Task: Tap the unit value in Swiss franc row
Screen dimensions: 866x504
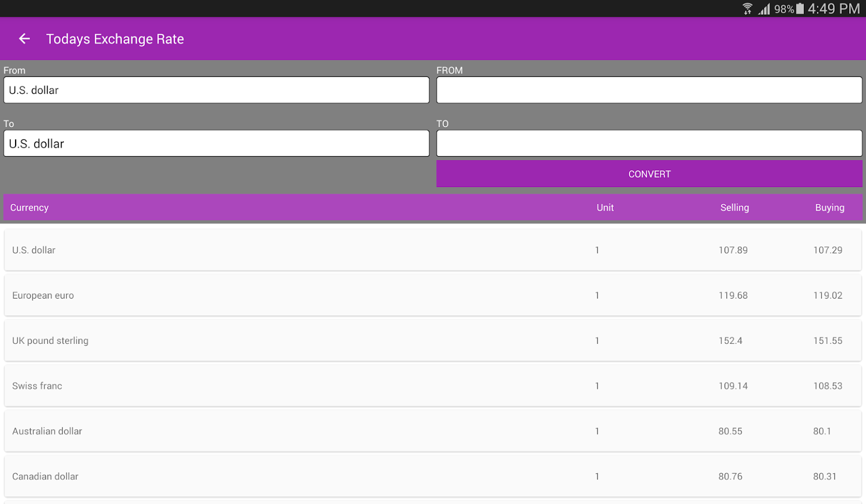Action: tap(597, 386)
